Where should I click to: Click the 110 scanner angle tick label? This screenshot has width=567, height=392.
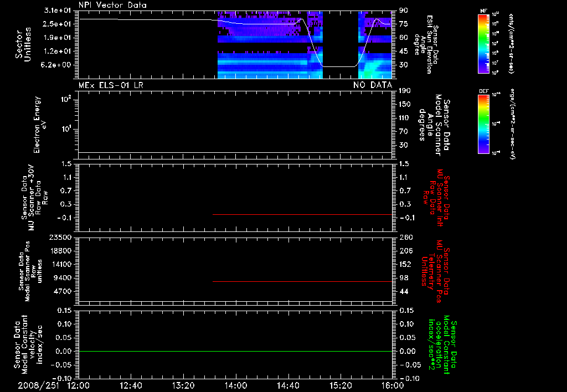coord(405,118)
